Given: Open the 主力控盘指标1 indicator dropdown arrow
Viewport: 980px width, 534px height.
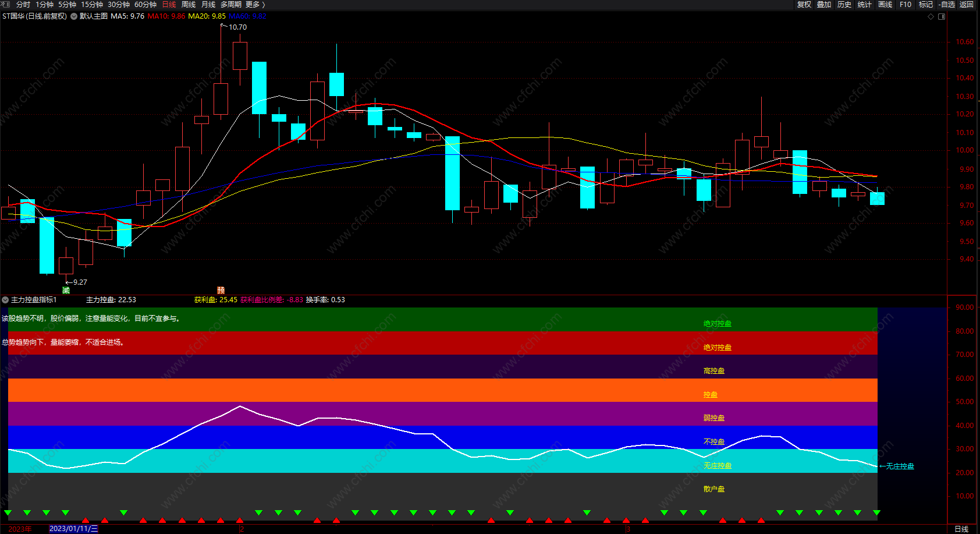Looking at the screenshot, I should tap(5, 300).
